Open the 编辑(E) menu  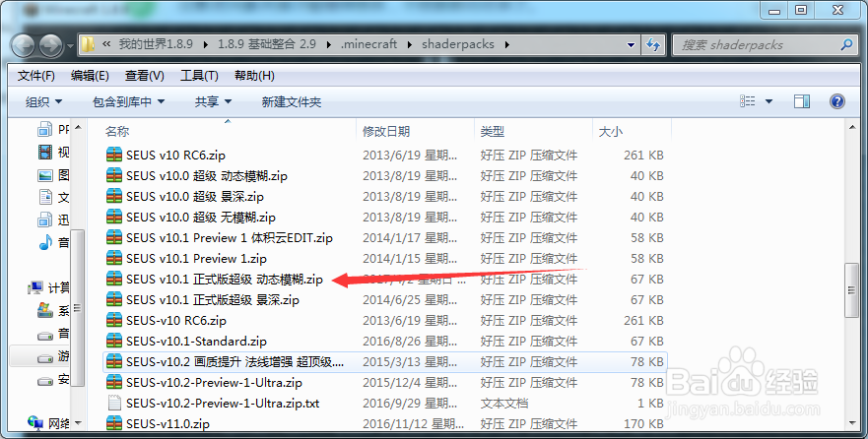(x=90, y=76)
